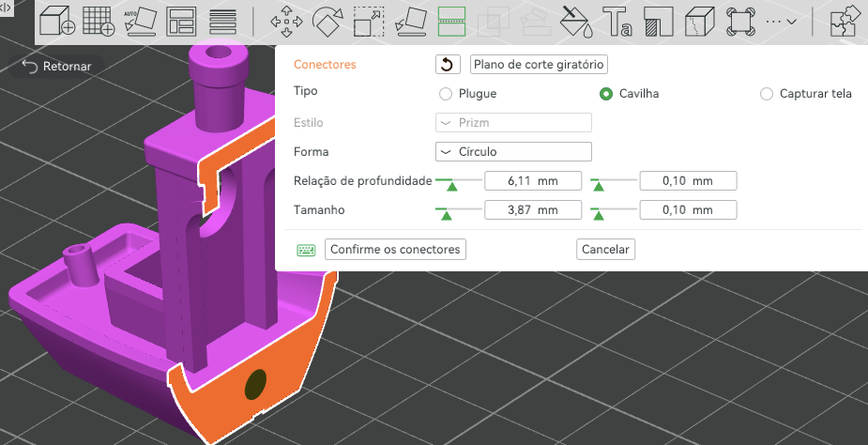
Task: Click the Cancelar button
Action: pyautogui.click(x=605, y=250)
